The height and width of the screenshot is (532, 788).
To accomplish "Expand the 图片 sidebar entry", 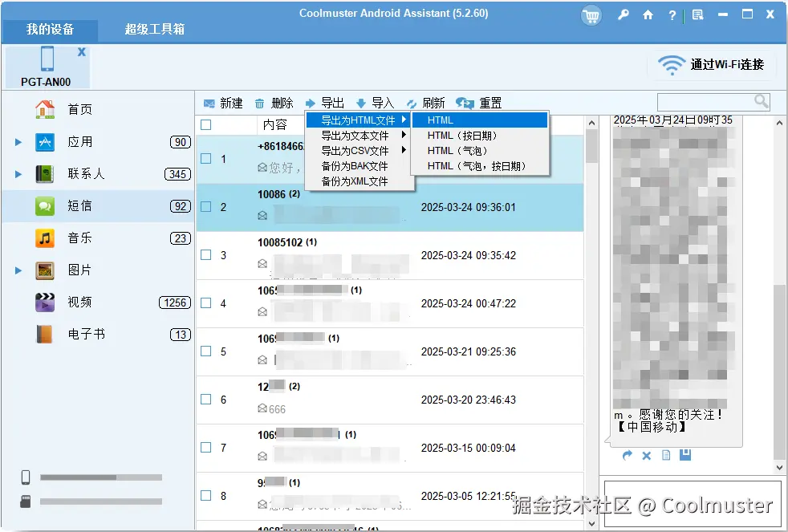I will 18,270.
